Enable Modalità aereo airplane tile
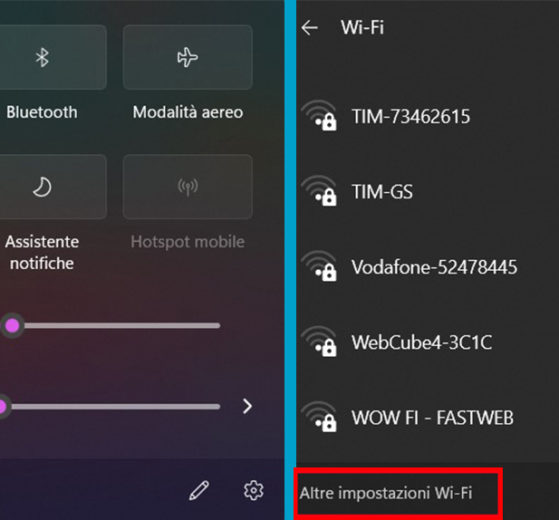 click(x=188, y=57)
